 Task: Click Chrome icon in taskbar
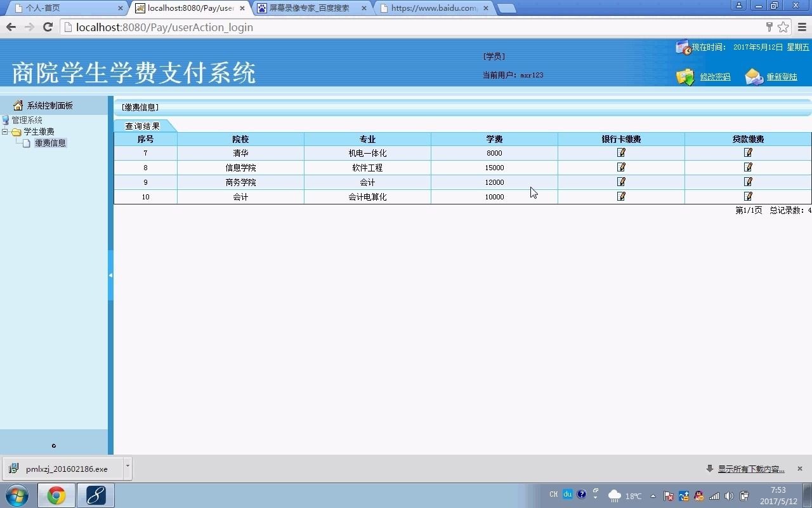tap(56, 495)
